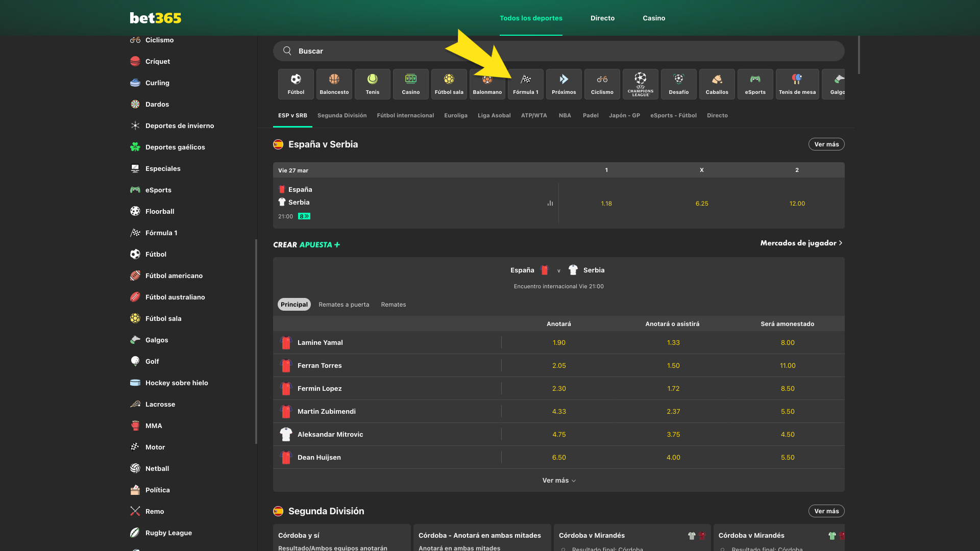Open Mercados de jugador arrow link
980x551 pixels.
pyautogui.click(x=801, y=243)
